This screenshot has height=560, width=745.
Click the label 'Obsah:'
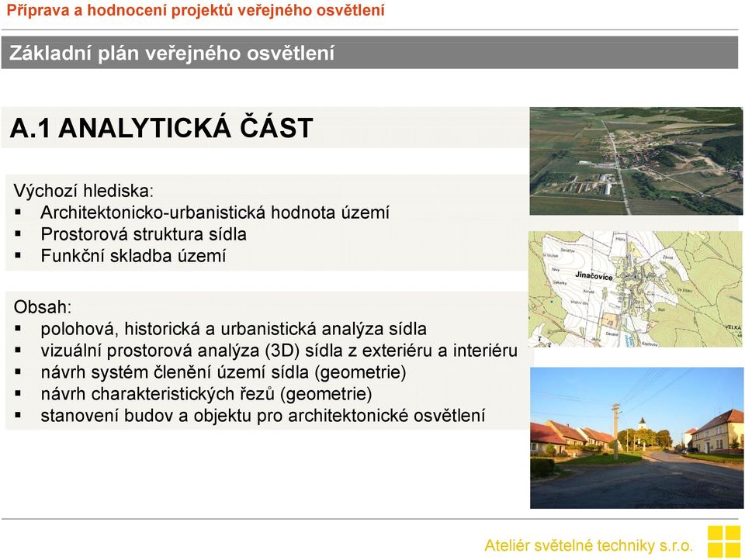[42, 307]
